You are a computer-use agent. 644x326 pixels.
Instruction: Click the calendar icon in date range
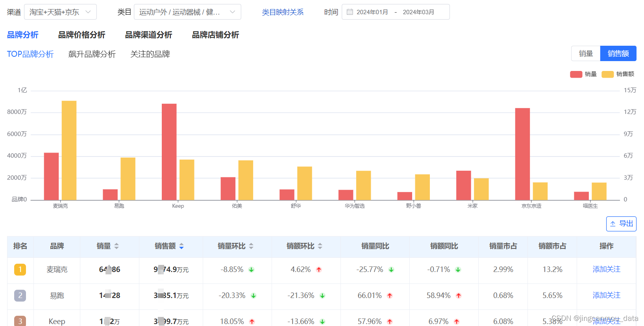(350, 12)
